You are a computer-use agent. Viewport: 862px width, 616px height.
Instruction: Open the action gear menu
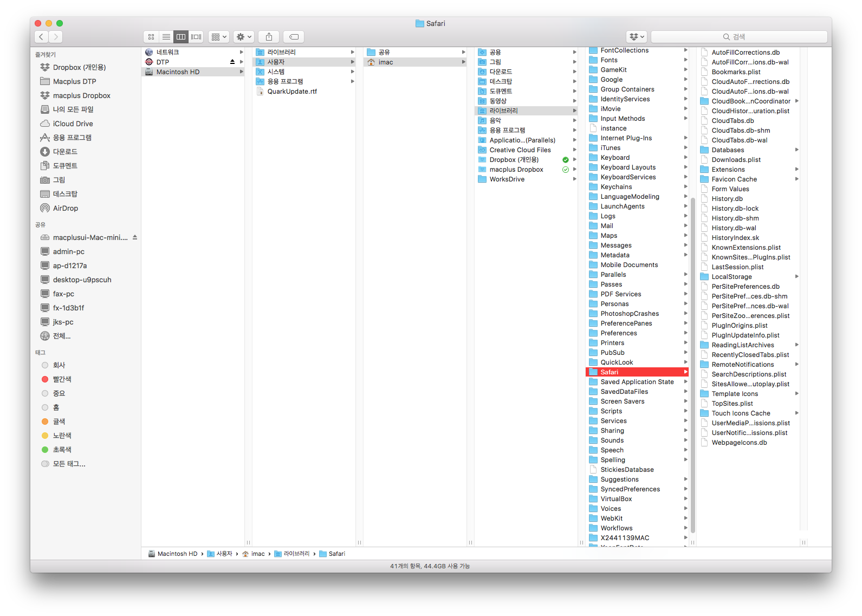[x=244, y=37]
